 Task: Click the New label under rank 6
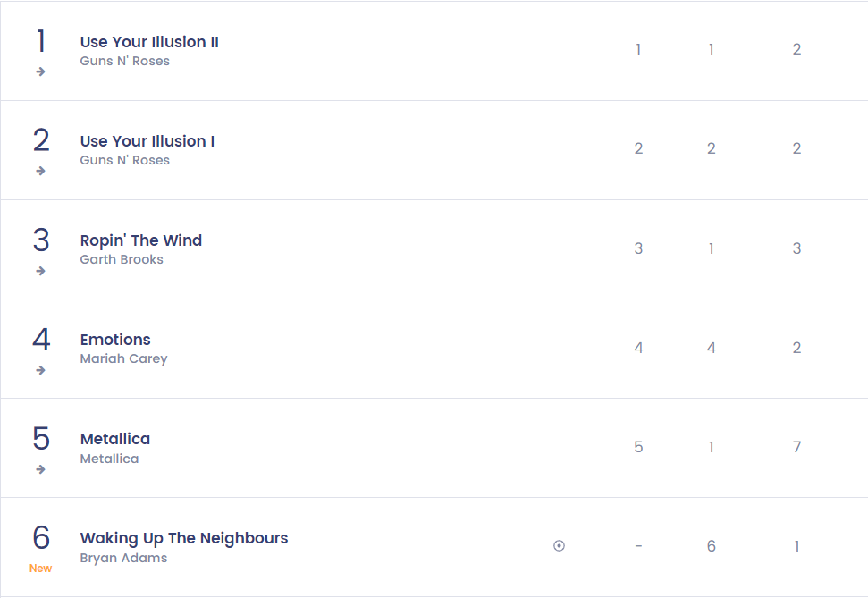[x=40, y=569]
